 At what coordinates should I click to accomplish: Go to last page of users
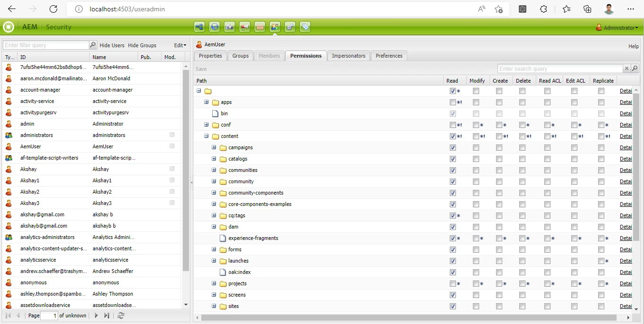(107, 315)
